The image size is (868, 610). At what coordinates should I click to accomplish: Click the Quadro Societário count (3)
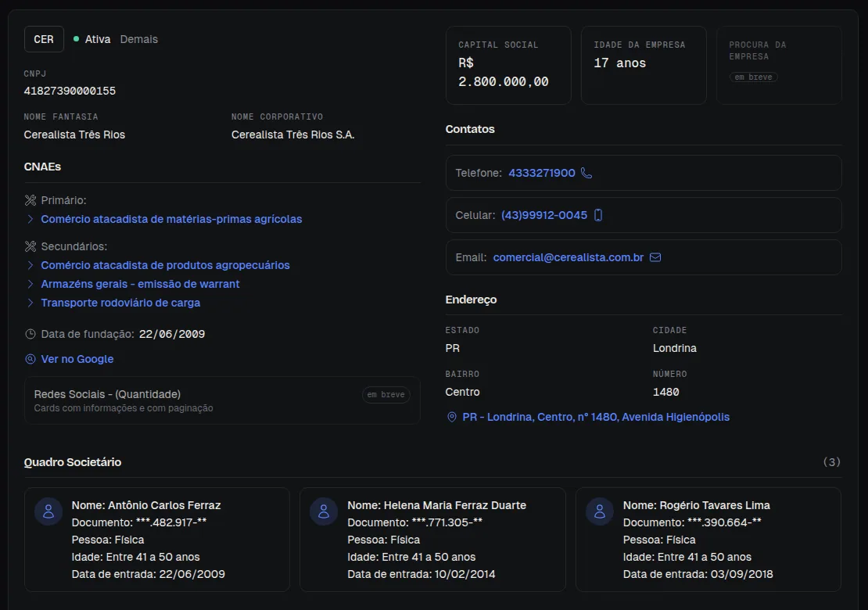pyautogui.click(x=831, y=462)
